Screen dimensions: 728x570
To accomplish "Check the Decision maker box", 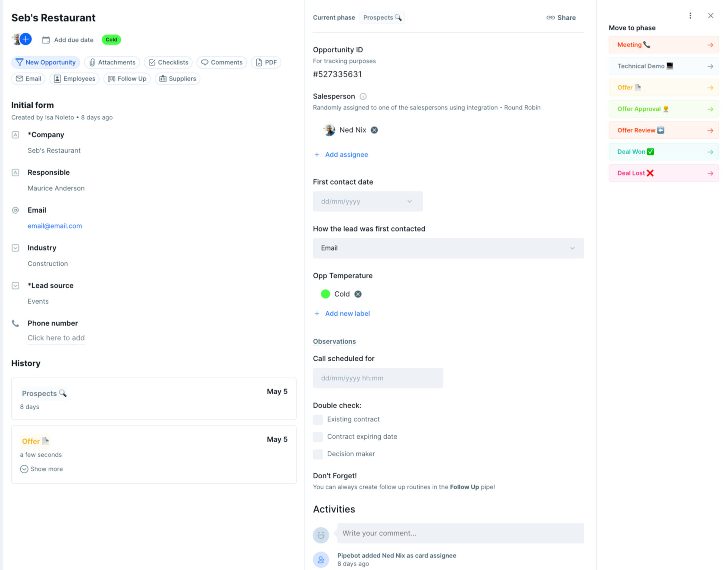I will 318,454.
